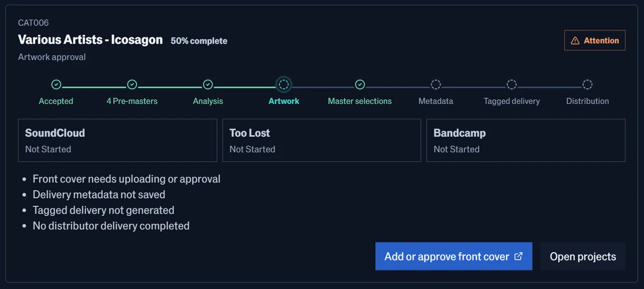Click the external link icon on front cover button
This screenshot has height=289, width=644.
tap(518, 256)
